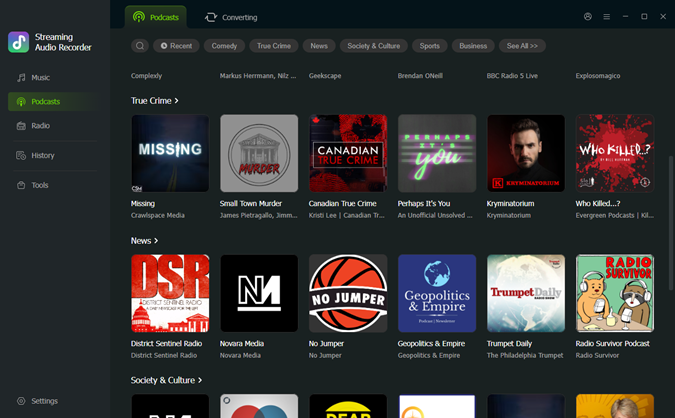Viewport: 675px width, 418px height.
Task: Open the Kryminatorium podcast cover
Action: (x=526, y=153)
